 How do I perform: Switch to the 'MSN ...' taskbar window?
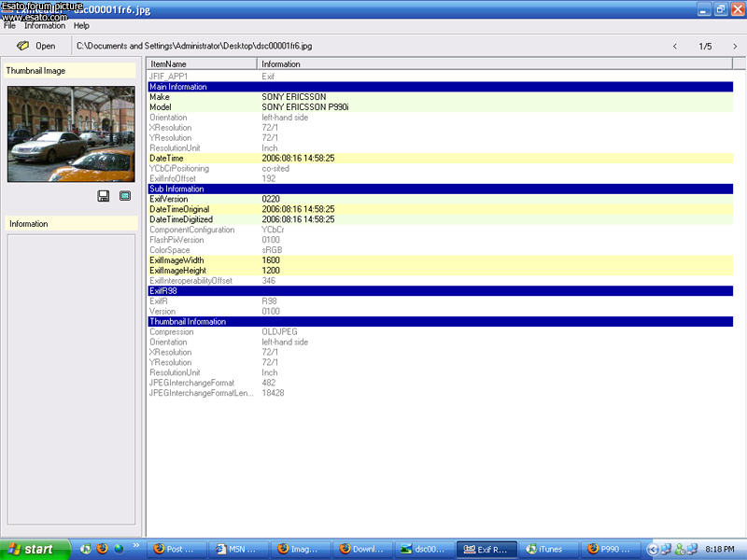pos(239,549)
